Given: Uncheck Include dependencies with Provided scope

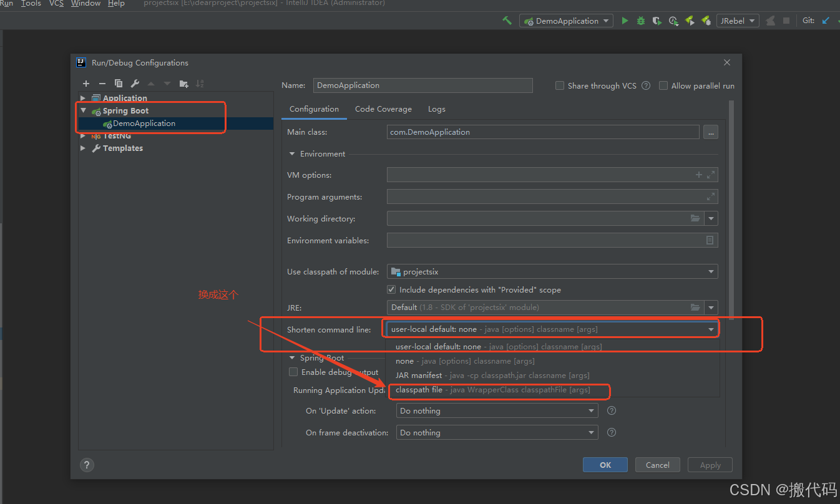Looking at the screenshot, I should point(391,289).
